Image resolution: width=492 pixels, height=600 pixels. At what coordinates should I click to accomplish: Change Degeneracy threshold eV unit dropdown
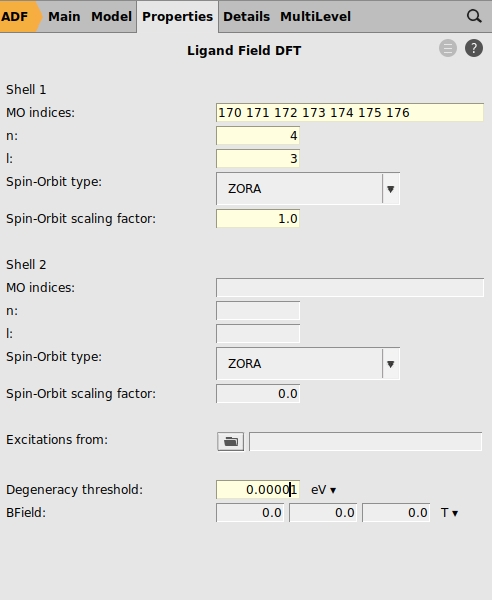(323, 490)
